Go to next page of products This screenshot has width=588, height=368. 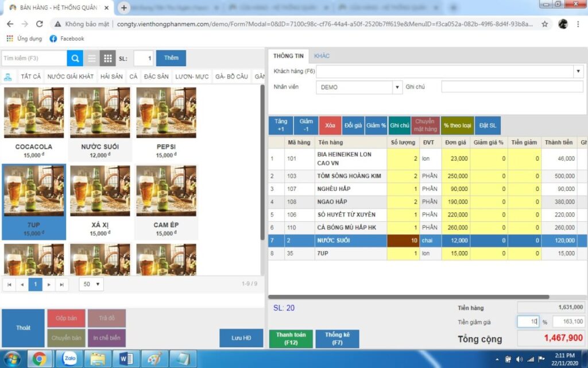pyautogui.click(x=49, y=284)
